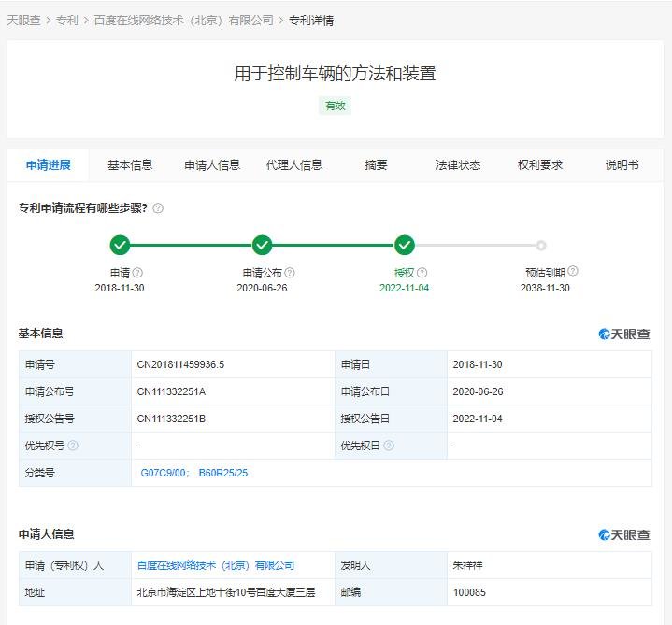
Task: Click question mark icon beside 申请 step
Action: point(137,273)
